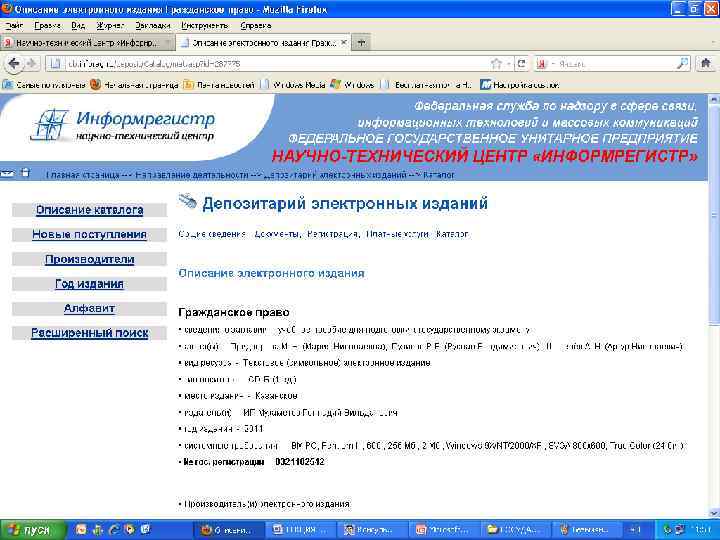Open the Закладки menu
The height and width of the screenshot is (540, 720).
tap(153, 26)
